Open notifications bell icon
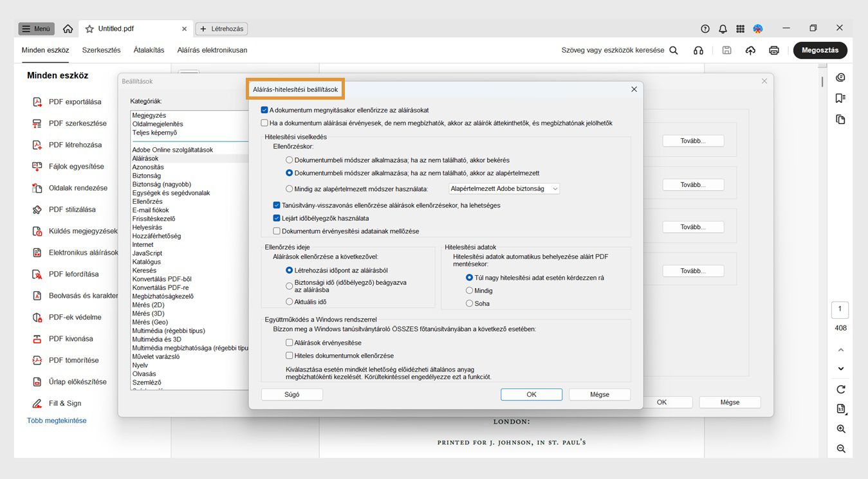868x479 pixels. [x=723, y=29]
